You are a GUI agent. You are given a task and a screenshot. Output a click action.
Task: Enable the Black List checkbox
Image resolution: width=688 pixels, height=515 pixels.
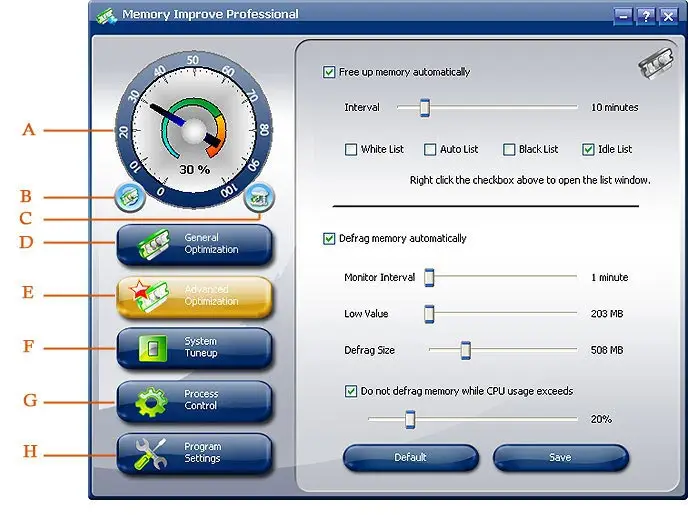(x=509, y=150)
